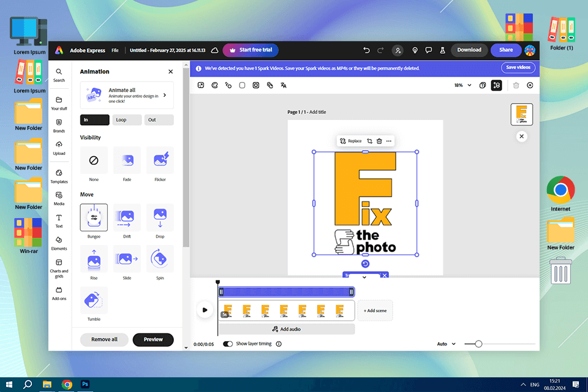Open the Add-ons panel

(59, 294)
